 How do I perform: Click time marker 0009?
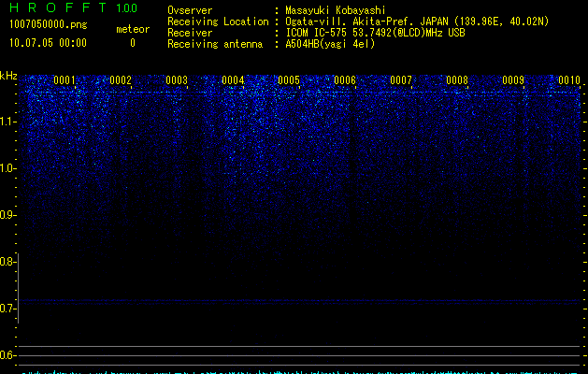point(513,79)
